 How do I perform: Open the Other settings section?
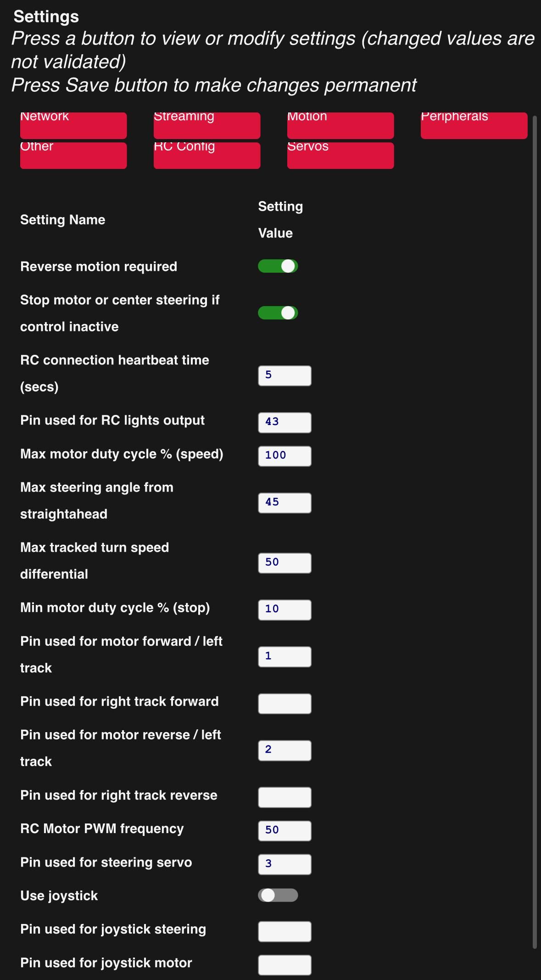click(73, 156)
